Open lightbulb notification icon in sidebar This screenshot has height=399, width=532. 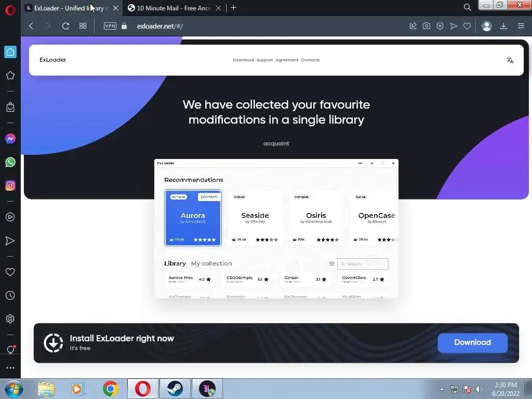10,350
